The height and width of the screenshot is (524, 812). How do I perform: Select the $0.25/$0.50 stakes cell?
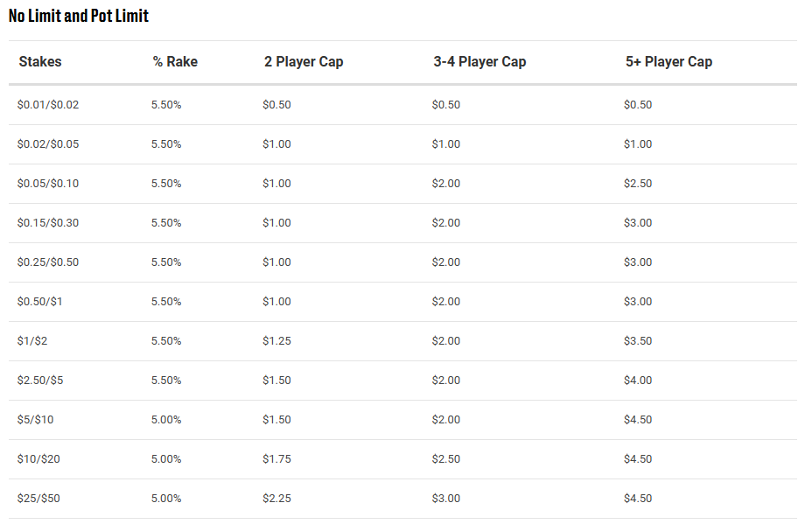click(x=48, y=262)
